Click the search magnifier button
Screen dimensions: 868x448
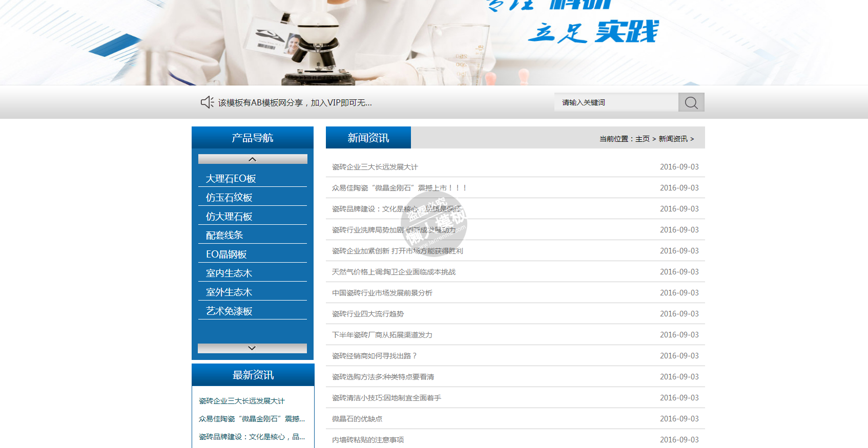click(691, 102)
